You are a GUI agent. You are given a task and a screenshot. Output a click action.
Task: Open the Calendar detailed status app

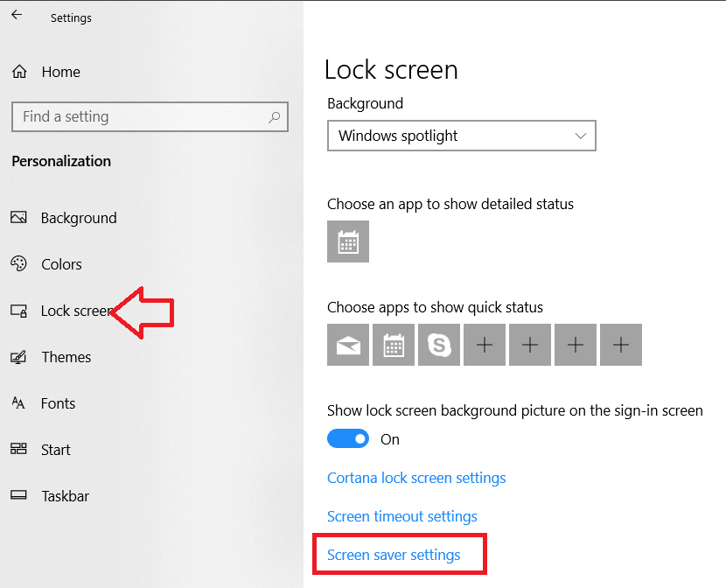347,241
